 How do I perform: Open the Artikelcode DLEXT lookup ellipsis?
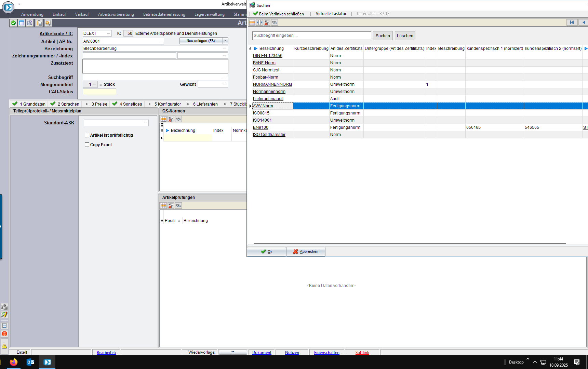(x=109, y=33)
